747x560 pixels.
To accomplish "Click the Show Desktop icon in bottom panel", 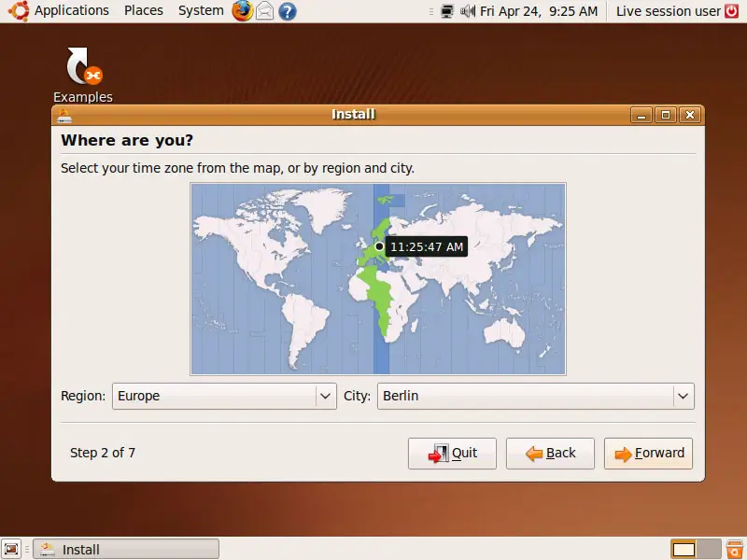I will pyautogui.click(x=11, y=549).
